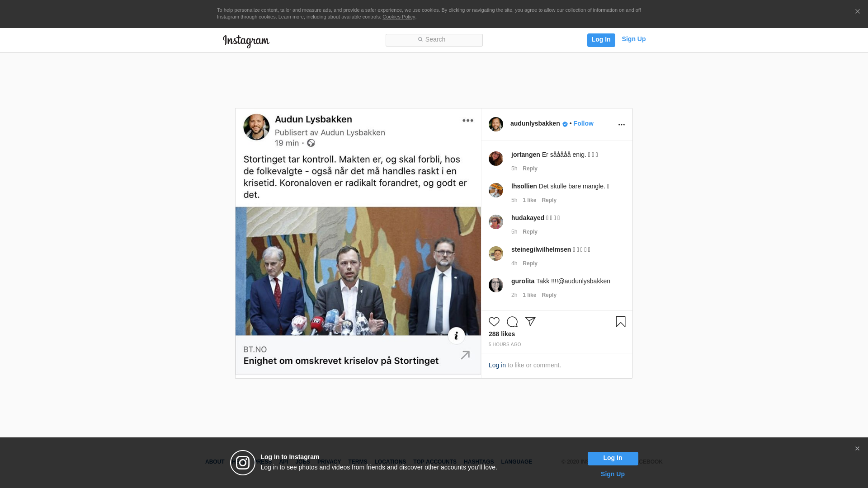This screenshot has width=868, height=488.
Task: Open hudakayed username link
Action: (528, 218)
